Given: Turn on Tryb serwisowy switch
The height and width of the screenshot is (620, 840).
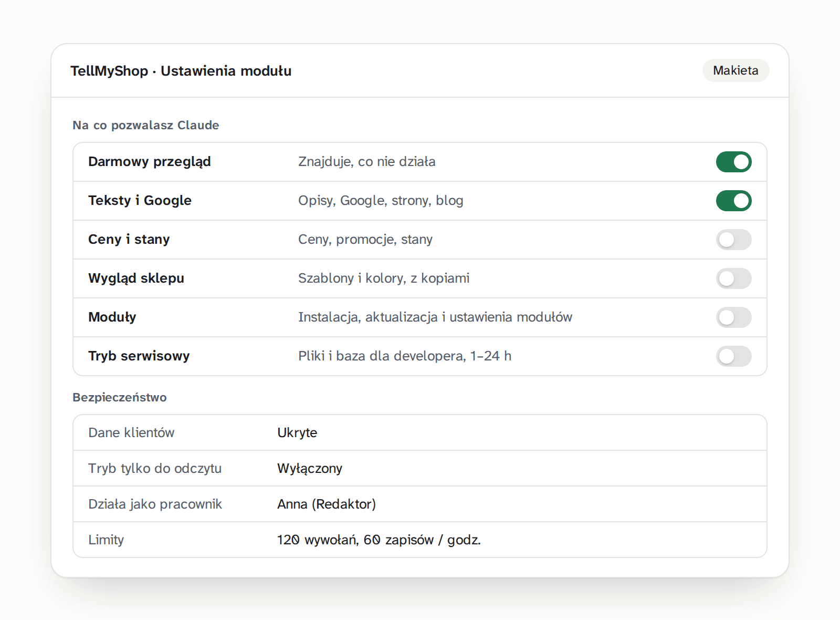Looking at the screenshot, I should pyautogui.click(x=733, y=356).
